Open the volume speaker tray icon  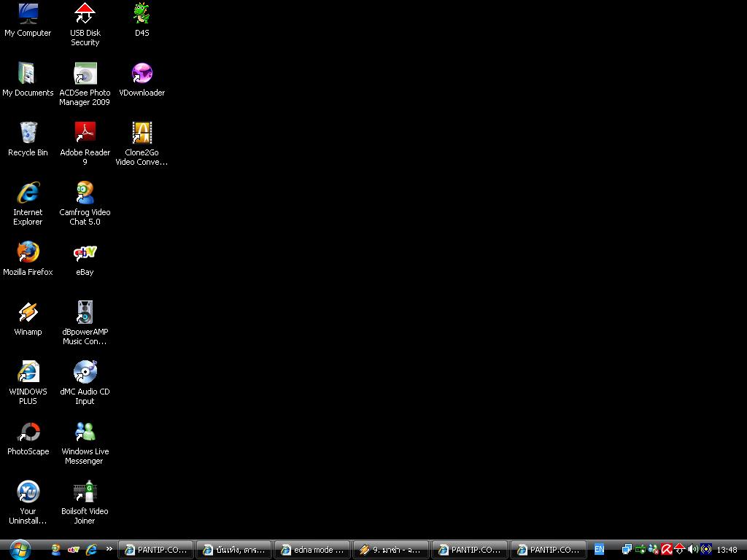click(x=693, y=550)
